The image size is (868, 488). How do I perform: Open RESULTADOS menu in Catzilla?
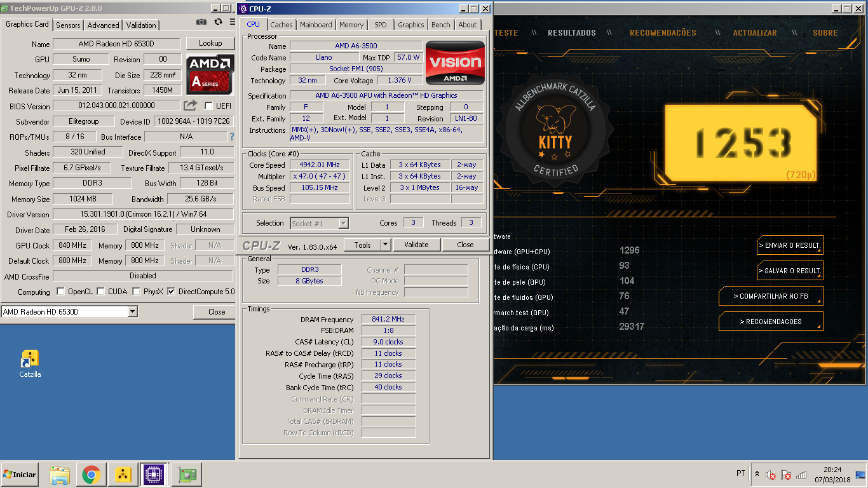point(572,33)
